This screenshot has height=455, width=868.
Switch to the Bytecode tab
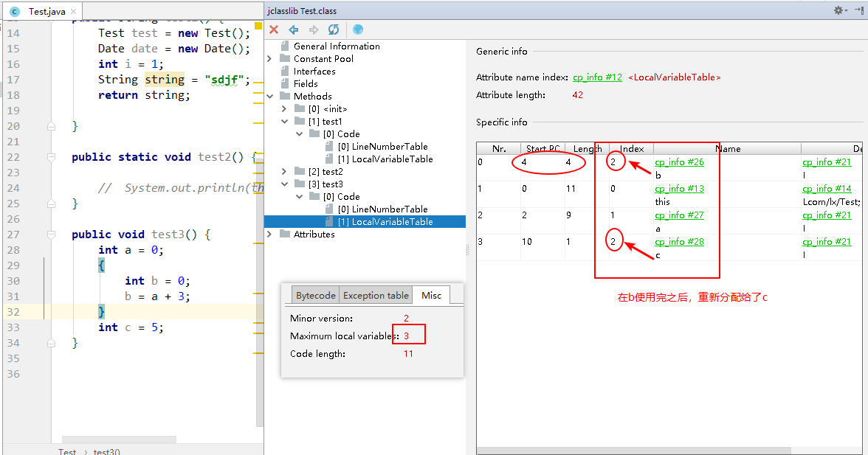point(316,295)
